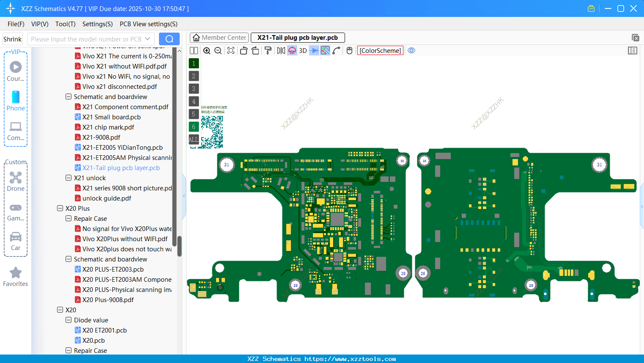644x363 pixels.
Task: Select the Game console category
Action: (x=16, y=212)
